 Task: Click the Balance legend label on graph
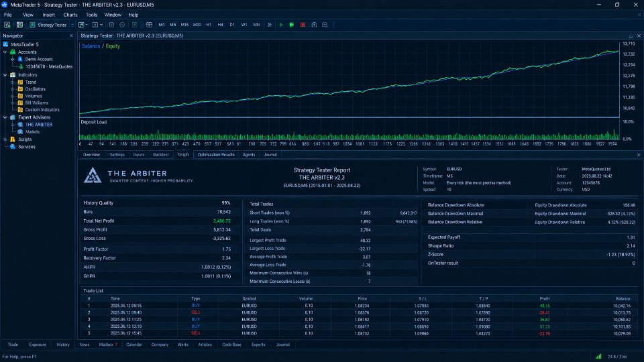91,46
